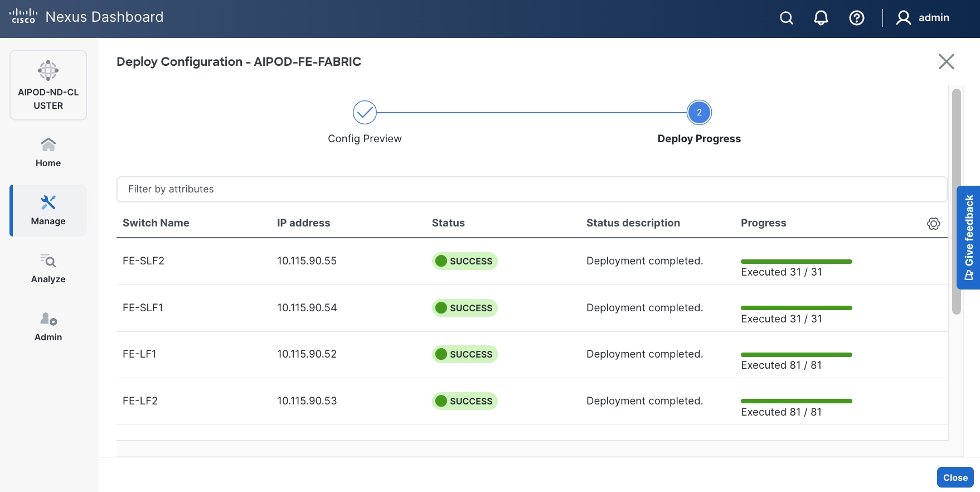The image size is (980, 492).
Task: Click the Cisco Nexus Dashboard logo
Action: coord(86,17)
